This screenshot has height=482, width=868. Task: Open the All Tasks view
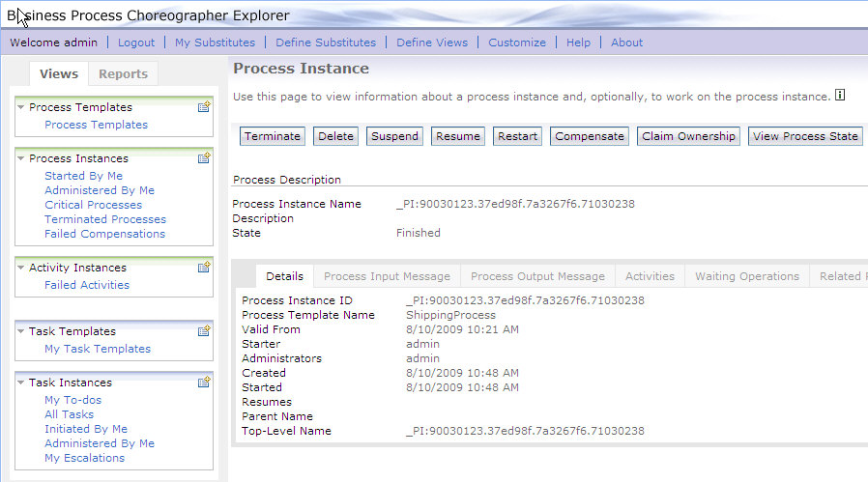70,414
